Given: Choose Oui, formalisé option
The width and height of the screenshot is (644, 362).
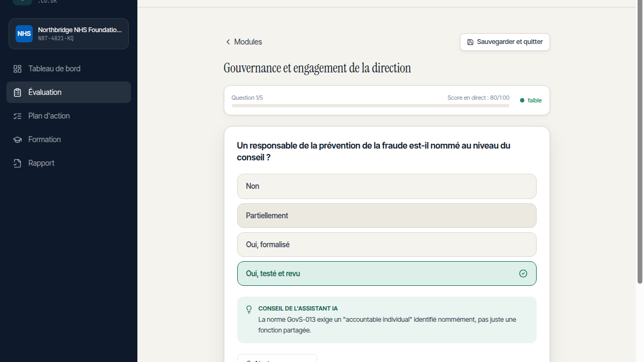Looking at the screenshot, I should point(387,245).
